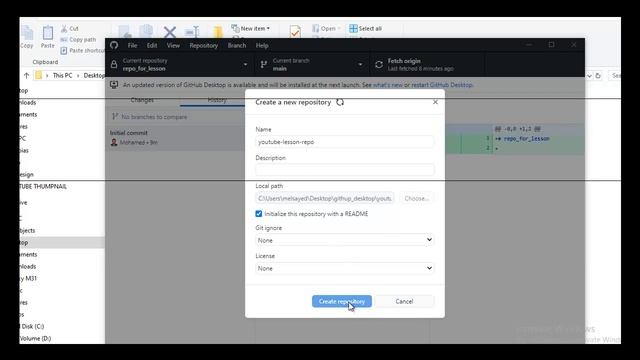Cancel the new repository dialog
Viewport: 640px width, 360px height.
(x=404, y=301)
